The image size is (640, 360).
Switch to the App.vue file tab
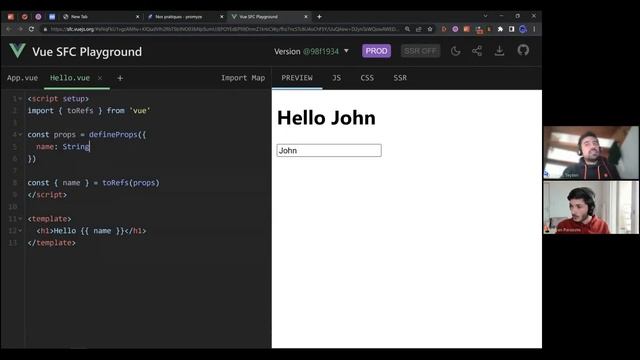coord(22,78)
